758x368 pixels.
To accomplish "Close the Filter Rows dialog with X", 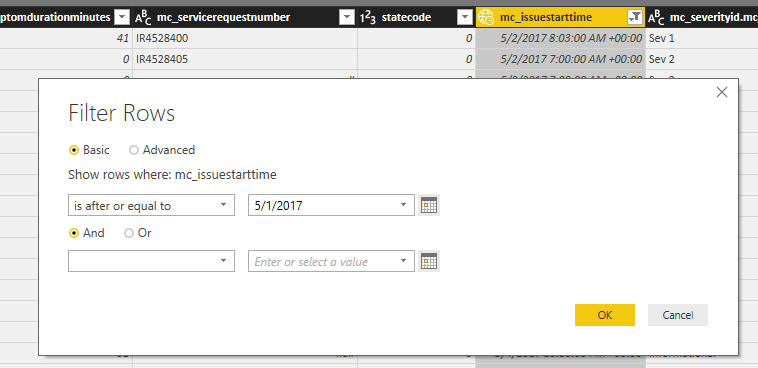I will pyautogui.click(x=722, y=92).
